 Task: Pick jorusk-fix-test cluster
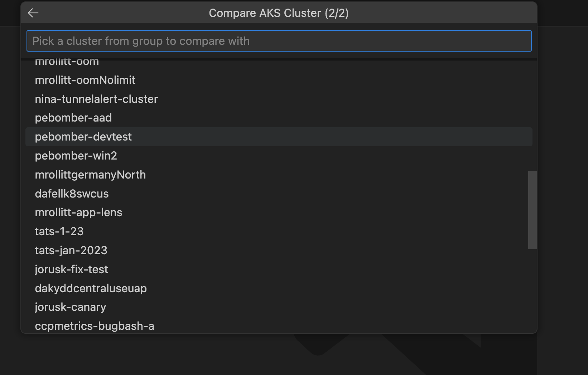[279, 269]
